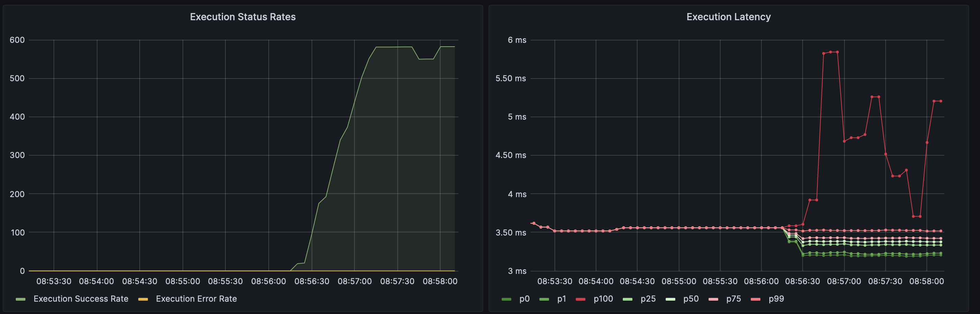Click the 300 y-axis label on status chart

17,155
